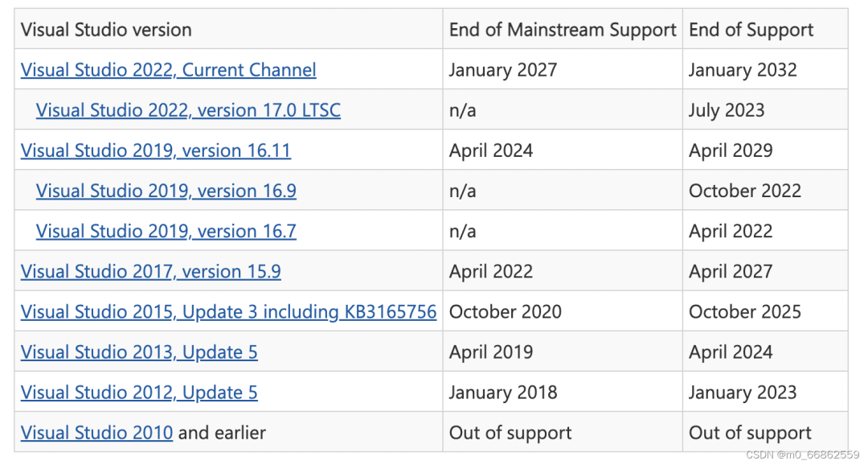Follow the Visual Studio 2013, Update 5 link
Screen dimensions: 868x465
coord(139,352)
